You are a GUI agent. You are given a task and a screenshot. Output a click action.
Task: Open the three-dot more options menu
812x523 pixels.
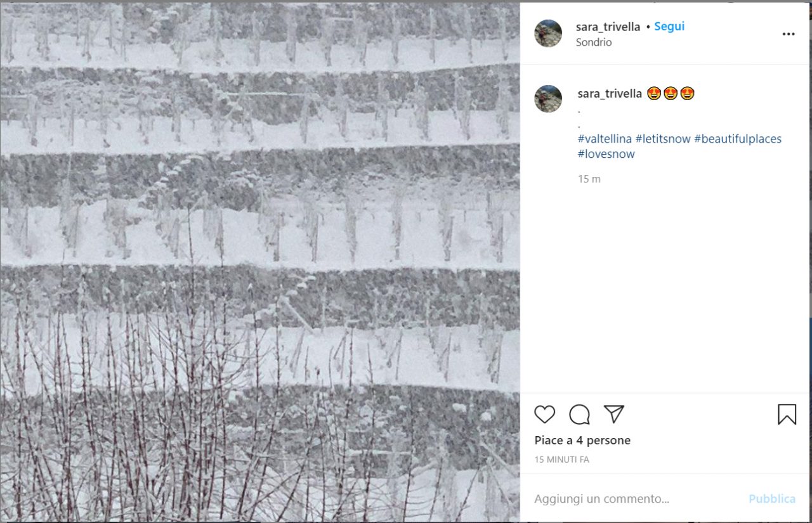789,34
